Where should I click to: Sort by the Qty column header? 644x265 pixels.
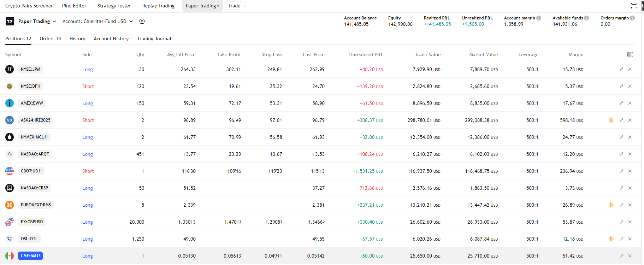click(140, 54)
